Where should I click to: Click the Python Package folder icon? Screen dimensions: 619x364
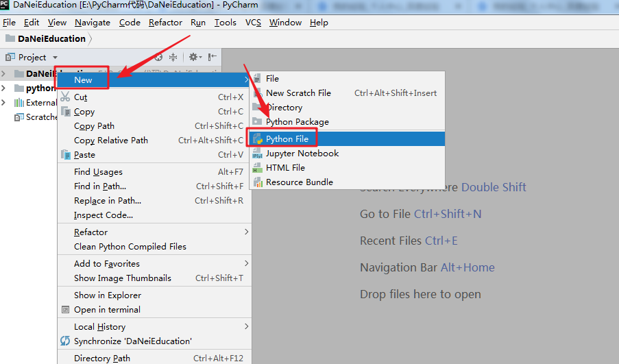257,121
